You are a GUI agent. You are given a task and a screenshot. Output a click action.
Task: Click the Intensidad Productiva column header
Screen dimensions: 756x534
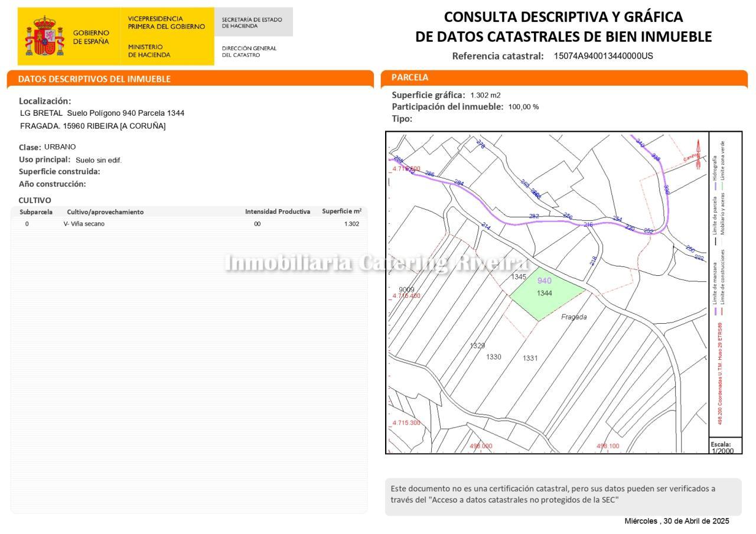[x=277, y=211]
